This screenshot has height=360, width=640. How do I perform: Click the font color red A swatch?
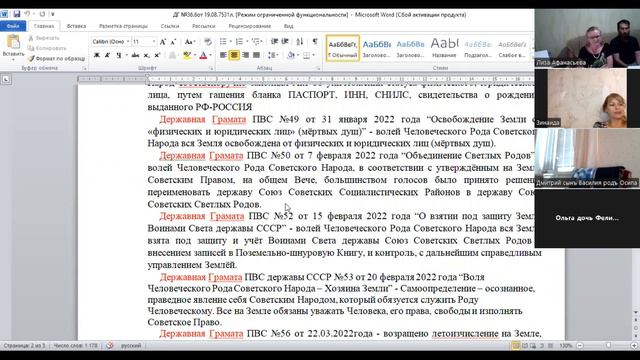point(203,55)
